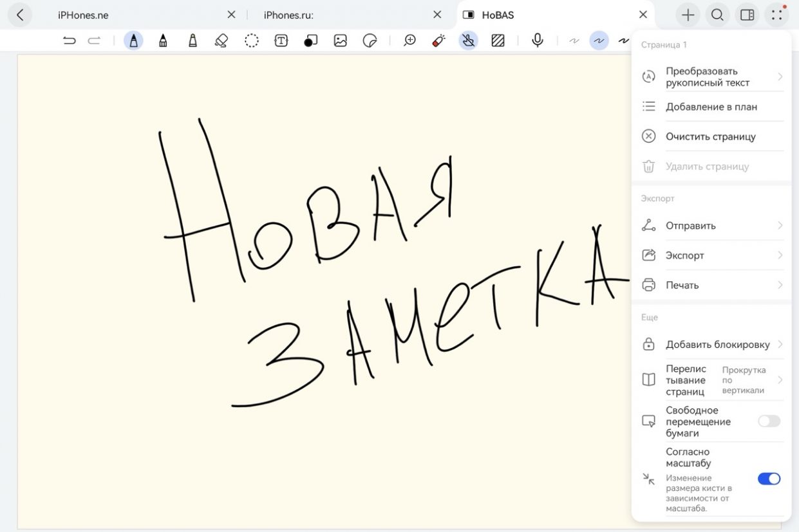Insert a text box

281,41
